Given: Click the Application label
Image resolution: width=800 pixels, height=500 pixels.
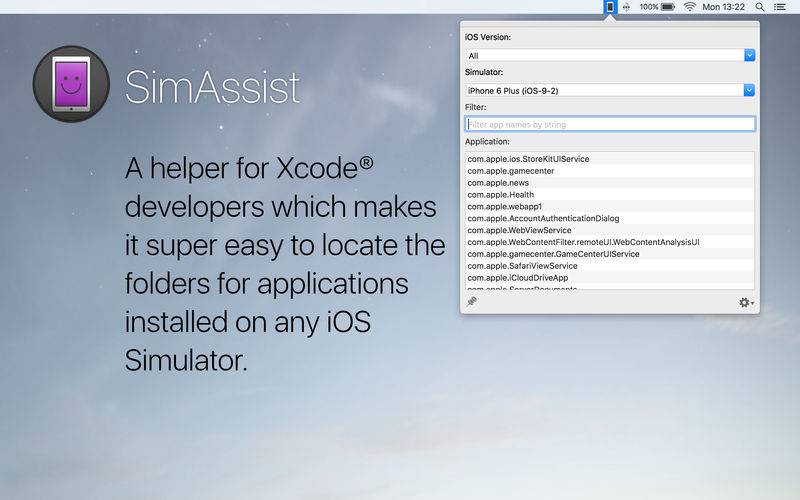Looking at the screenshot, I should (x=487, y=141).
